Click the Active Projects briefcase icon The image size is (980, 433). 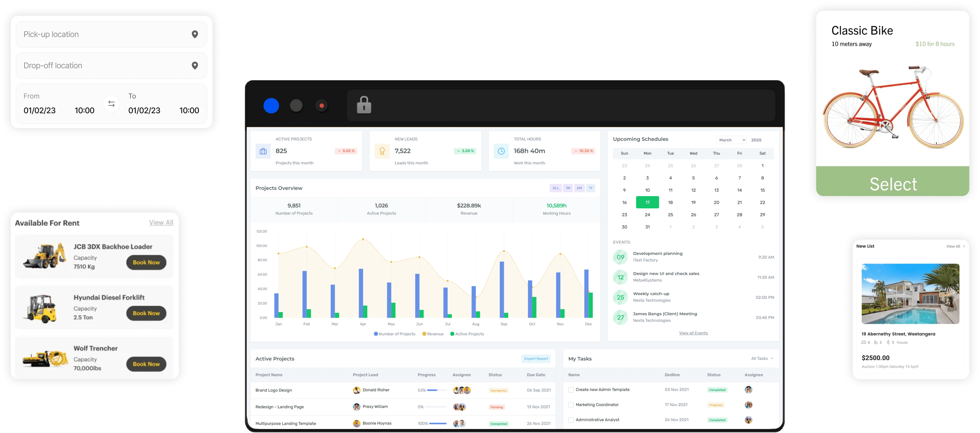[263, 151]
